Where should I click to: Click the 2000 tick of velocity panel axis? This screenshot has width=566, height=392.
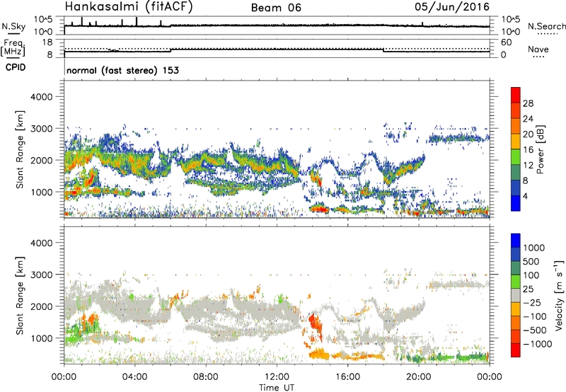point(41,306)
